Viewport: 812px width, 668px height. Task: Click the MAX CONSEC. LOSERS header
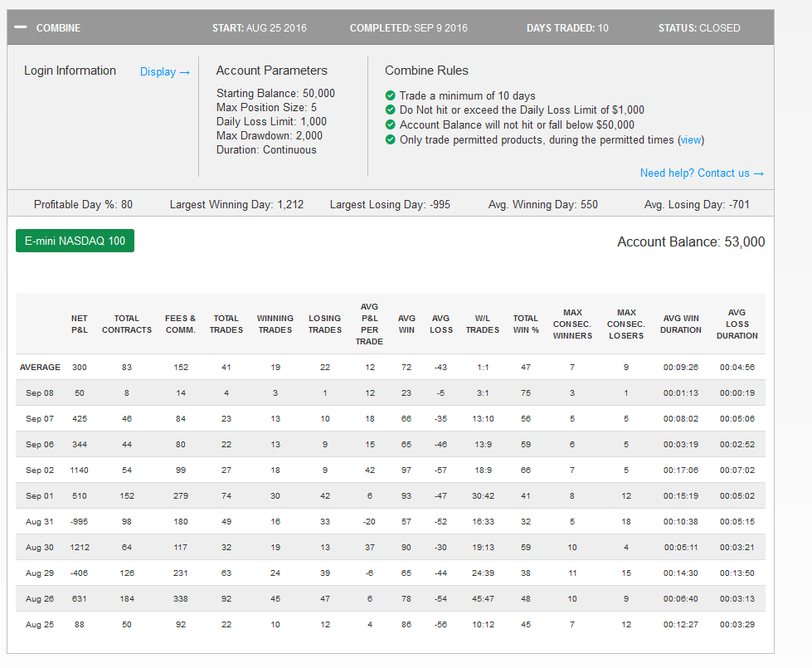(x=626, y=324)
